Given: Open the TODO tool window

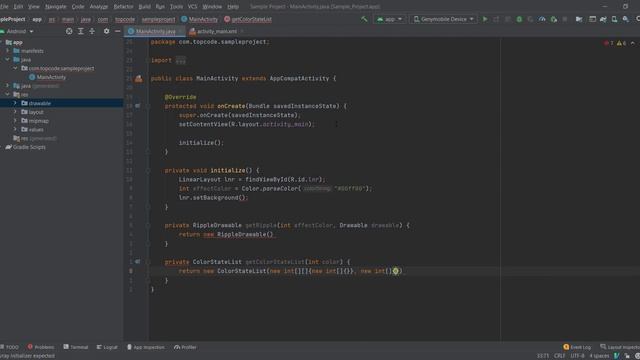Looking at the screenshot, I should [9, 347].
